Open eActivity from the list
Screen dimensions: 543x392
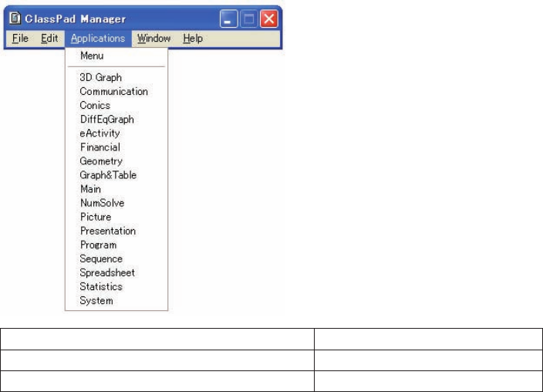116,133
